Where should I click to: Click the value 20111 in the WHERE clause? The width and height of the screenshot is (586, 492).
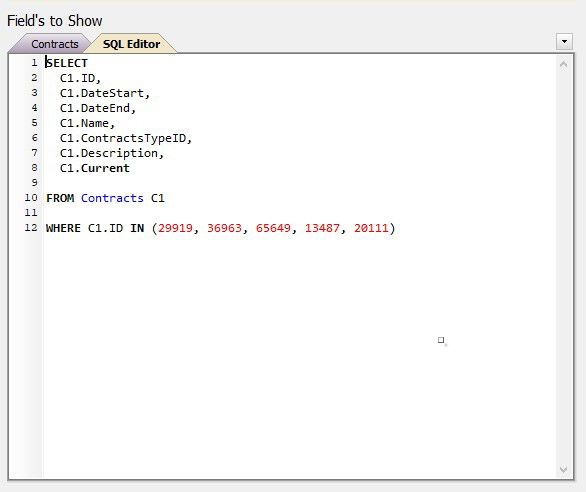pyautogui.click(x=371, y=228)
